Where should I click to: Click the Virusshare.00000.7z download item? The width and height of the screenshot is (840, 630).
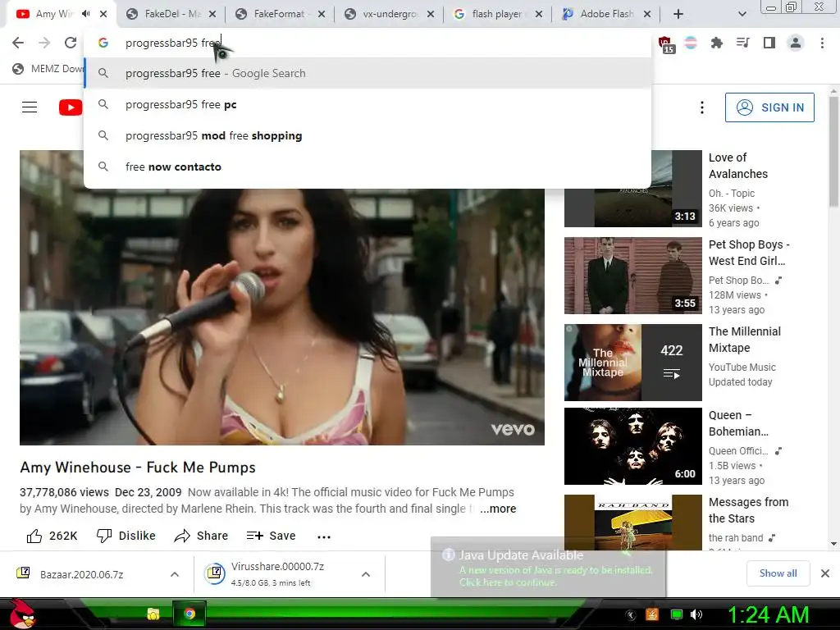click(277, 574)
